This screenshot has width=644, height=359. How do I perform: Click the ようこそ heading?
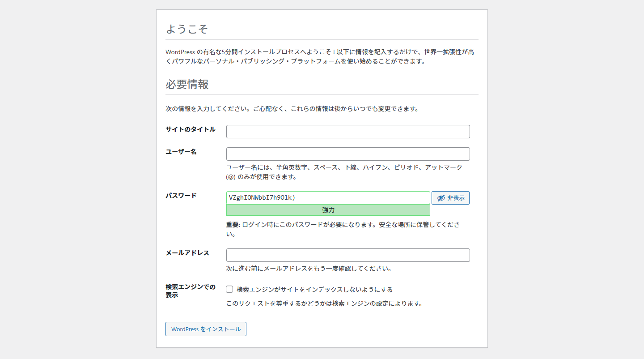click(187, 29)
